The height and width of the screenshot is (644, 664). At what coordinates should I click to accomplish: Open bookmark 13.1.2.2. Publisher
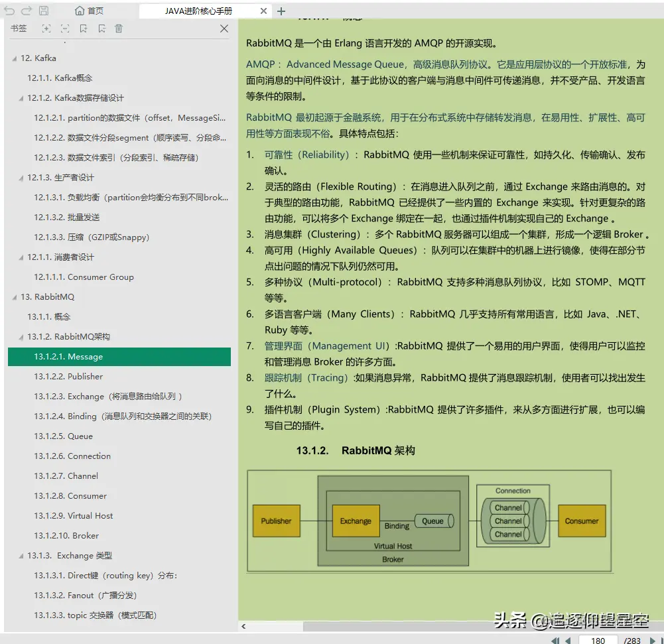tap(68, 377)
